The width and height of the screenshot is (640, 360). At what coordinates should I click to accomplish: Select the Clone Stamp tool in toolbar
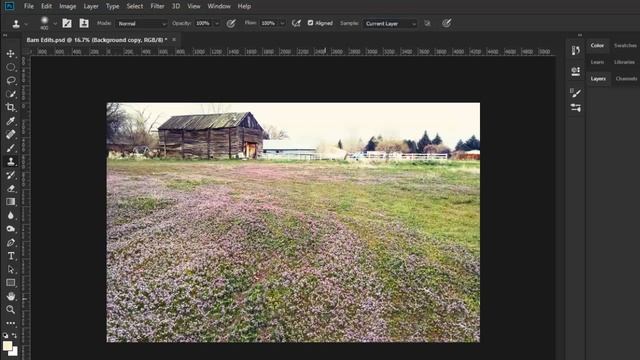pos(11,161)
